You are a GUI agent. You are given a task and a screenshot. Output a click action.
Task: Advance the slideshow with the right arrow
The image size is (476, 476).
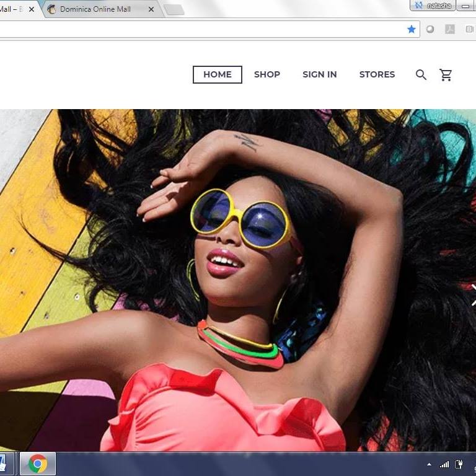(x=472, y=293)
